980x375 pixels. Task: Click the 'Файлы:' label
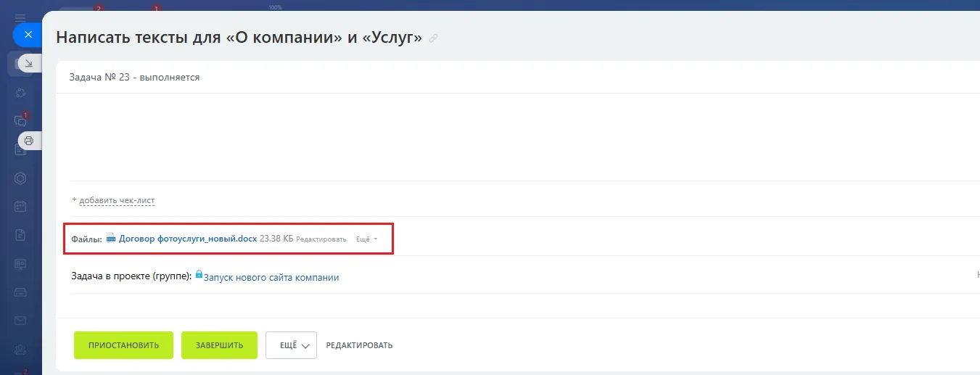click(87, 239)
